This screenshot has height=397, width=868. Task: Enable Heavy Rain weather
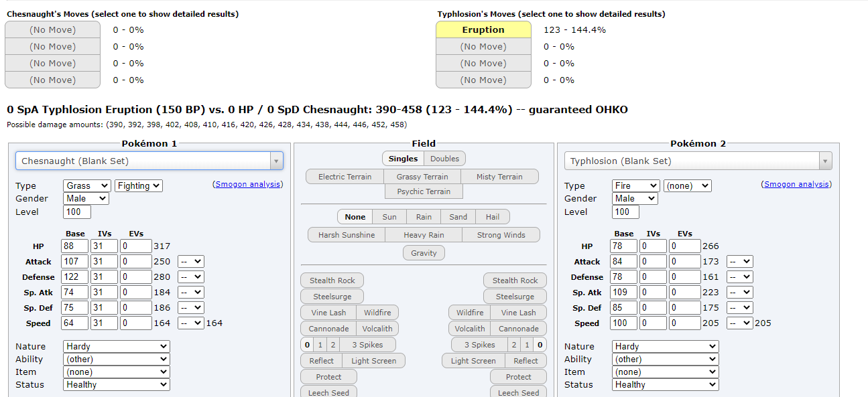[x=424, y=235]
